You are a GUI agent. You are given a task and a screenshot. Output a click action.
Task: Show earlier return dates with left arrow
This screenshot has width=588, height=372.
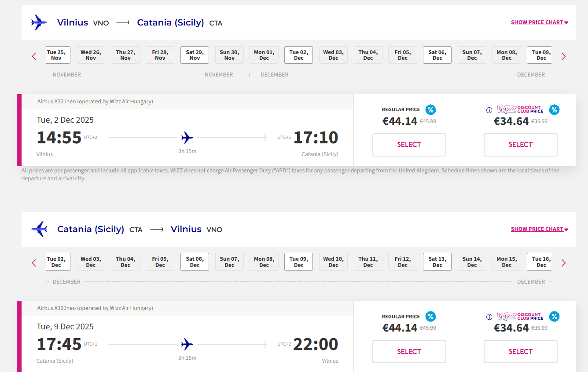point(34,263)
